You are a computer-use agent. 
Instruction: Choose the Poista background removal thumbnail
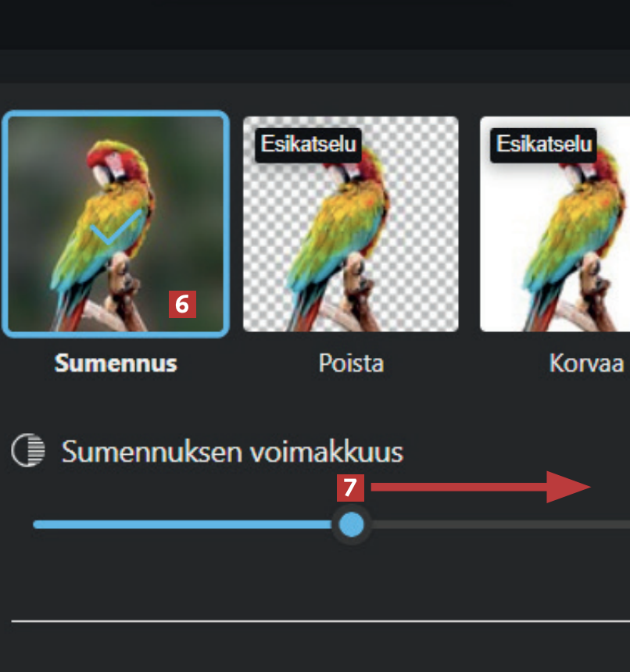pos(351,223)
